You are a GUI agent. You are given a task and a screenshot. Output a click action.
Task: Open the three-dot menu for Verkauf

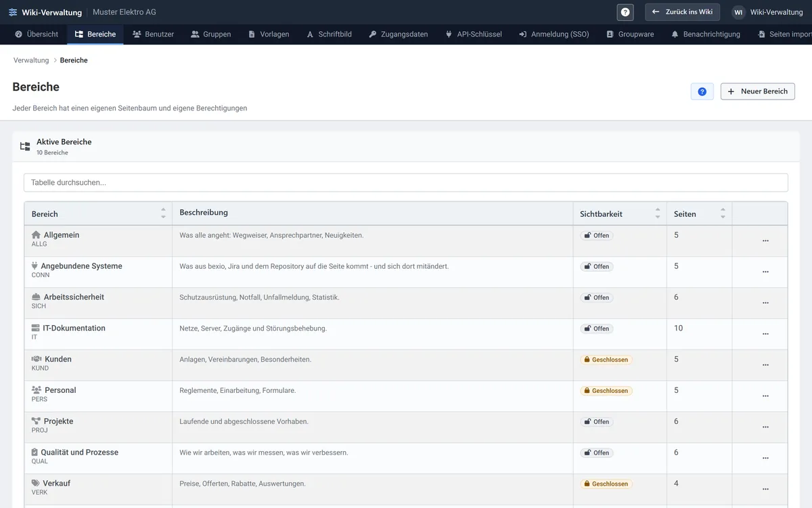[765, 489]
